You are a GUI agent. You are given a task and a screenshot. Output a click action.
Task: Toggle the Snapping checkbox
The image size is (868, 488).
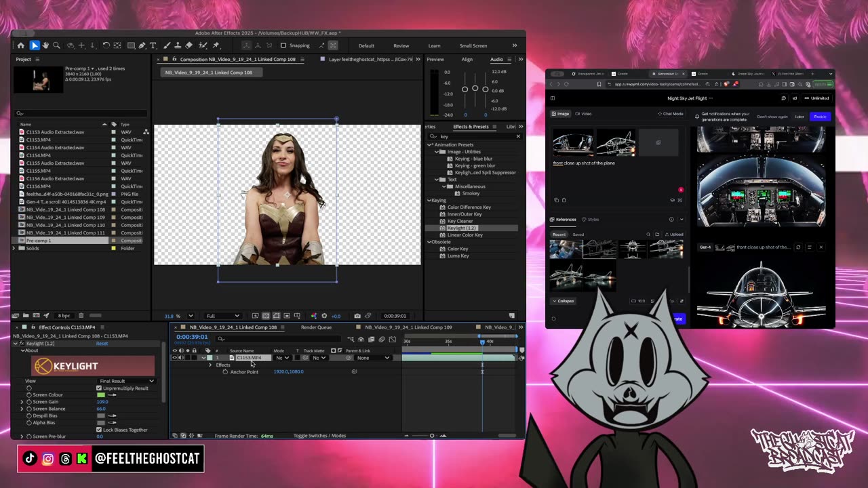point(283,45)
